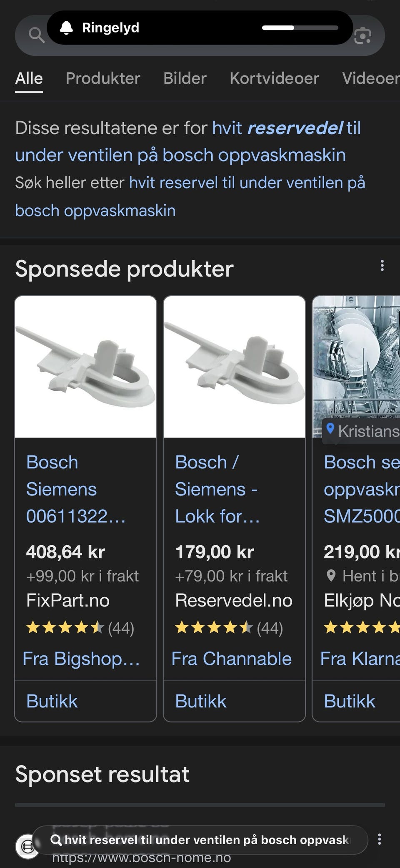400x868 pixels.
Task: Switch to the Produkter tab
Action: (x=103, y=78)
